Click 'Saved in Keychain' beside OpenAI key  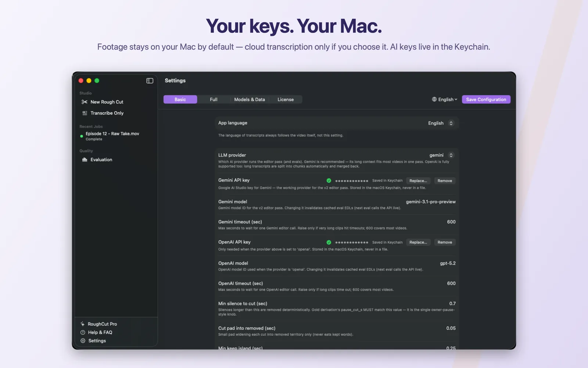[387, 242]
